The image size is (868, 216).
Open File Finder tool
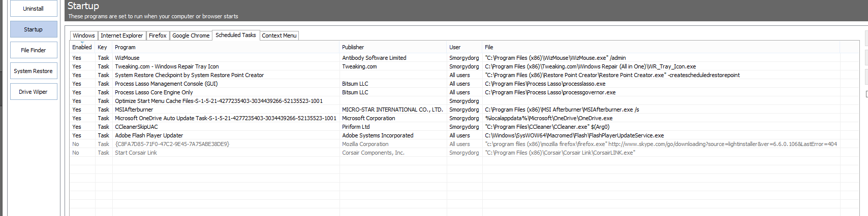pos(34,50)
